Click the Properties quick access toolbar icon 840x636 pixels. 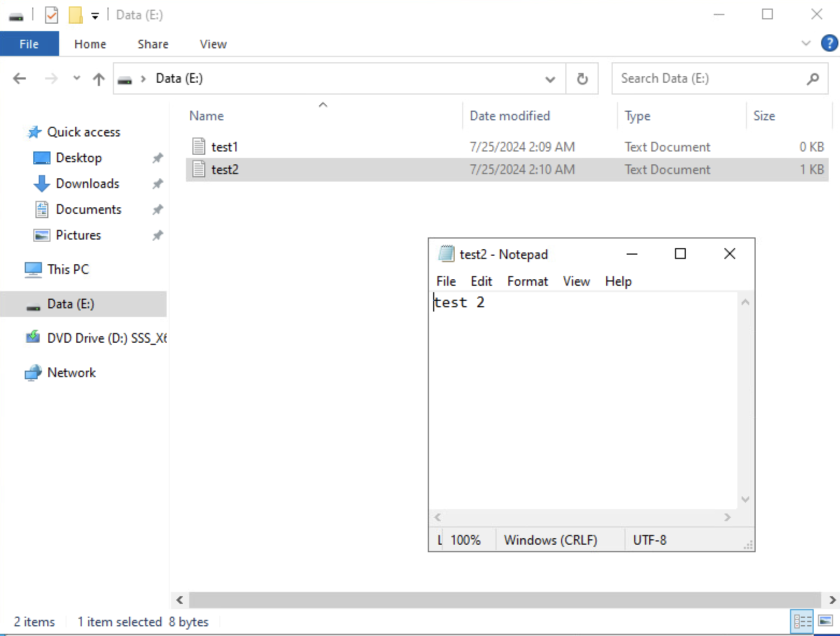pyautogui.click(x=52, y=15)
